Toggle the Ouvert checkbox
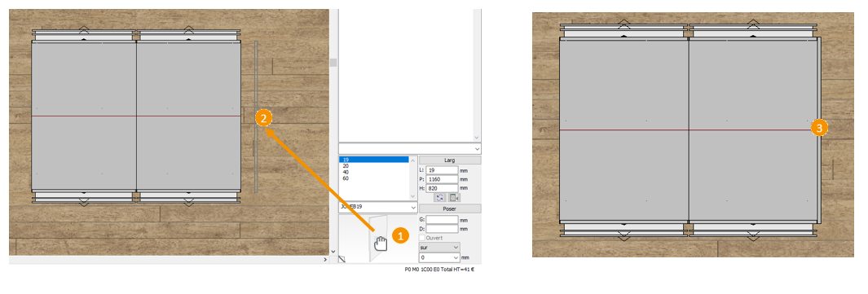Screen dimensions: 868x294 click(422, 238)
